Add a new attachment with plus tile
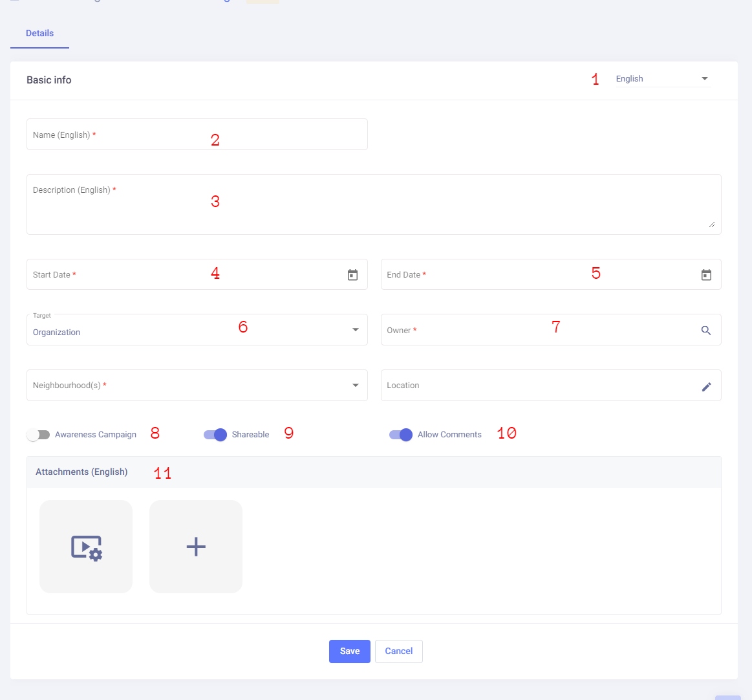 pyautogui.click(x=196, y=547)
